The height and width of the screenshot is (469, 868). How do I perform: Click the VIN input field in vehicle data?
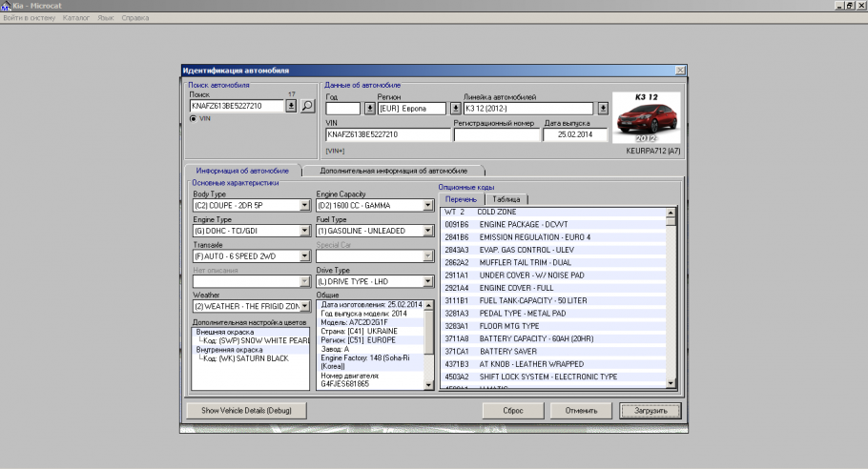[x=387, y=134]
